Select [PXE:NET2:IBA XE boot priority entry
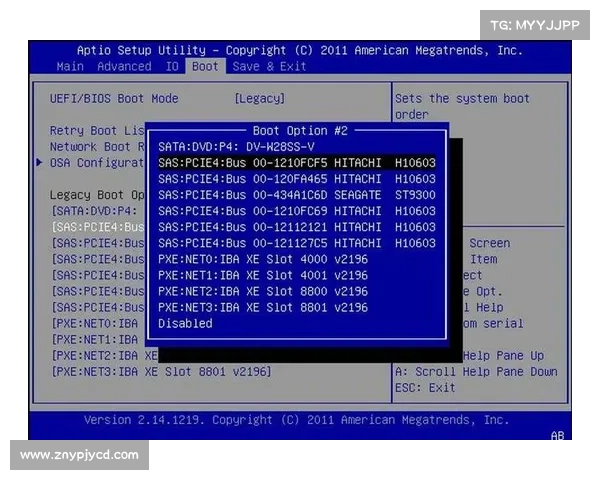 click(104, 356)
